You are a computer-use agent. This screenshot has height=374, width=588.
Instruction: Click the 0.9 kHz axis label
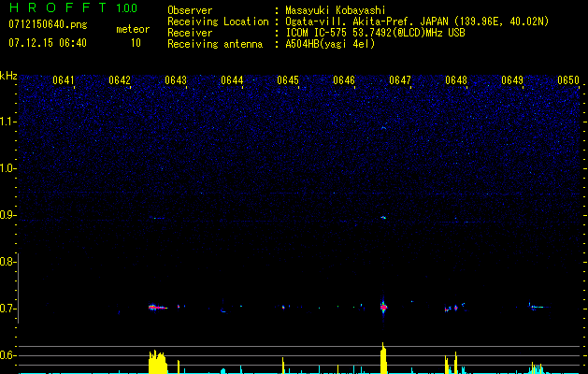coord(7,215)
